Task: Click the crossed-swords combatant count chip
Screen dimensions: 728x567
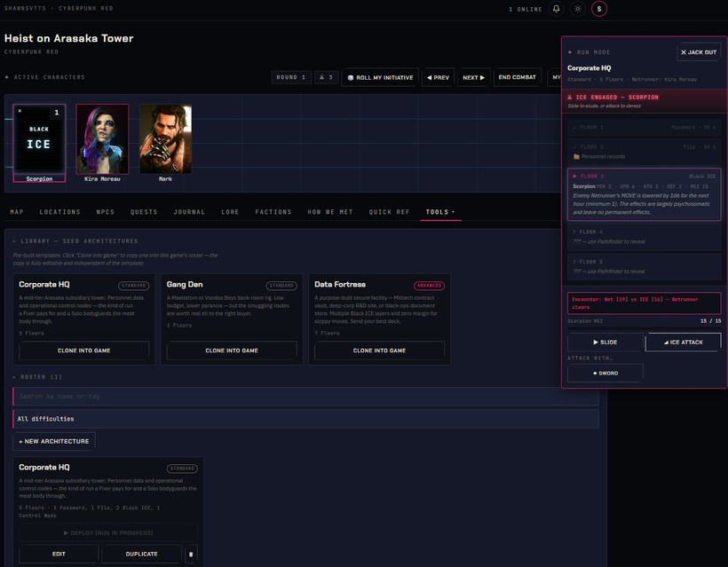Action: 326,77
